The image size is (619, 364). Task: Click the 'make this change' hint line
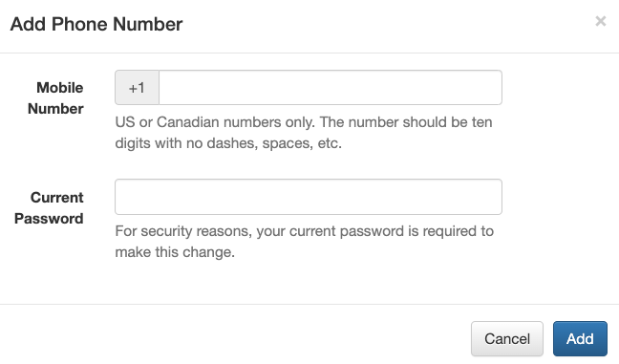click(x=175, y=252)
